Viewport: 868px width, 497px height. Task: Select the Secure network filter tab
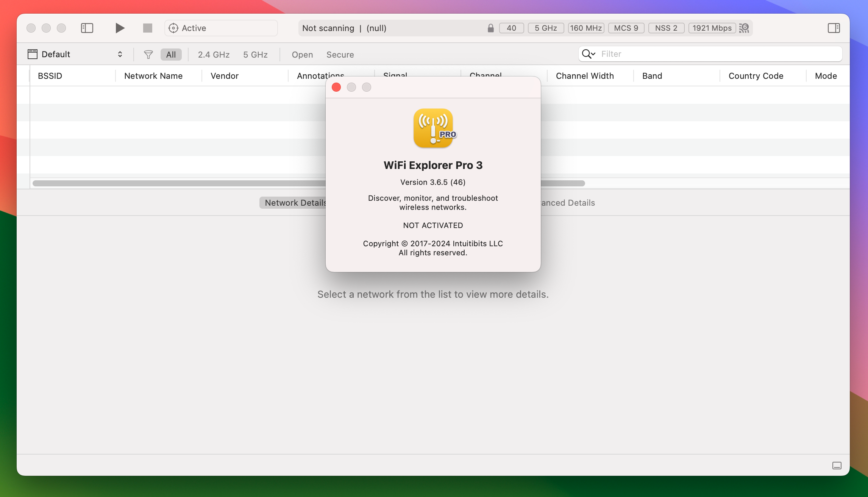point(340,54)
